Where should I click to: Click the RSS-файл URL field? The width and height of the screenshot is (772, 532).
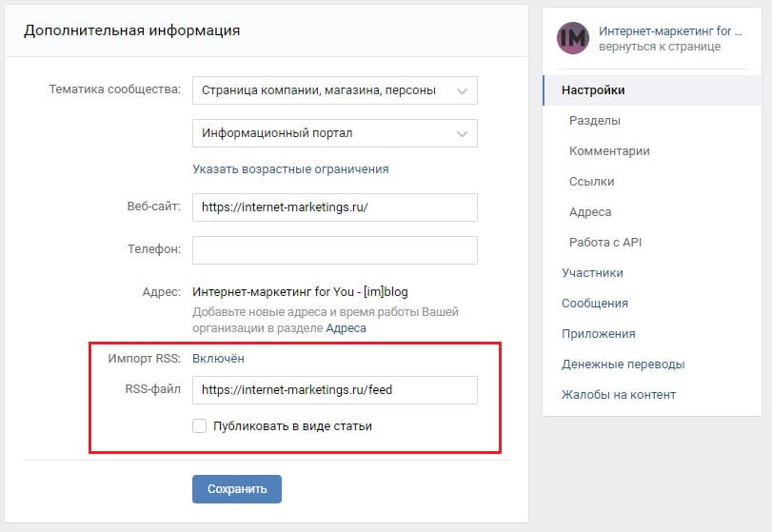(x=334, y=390)
